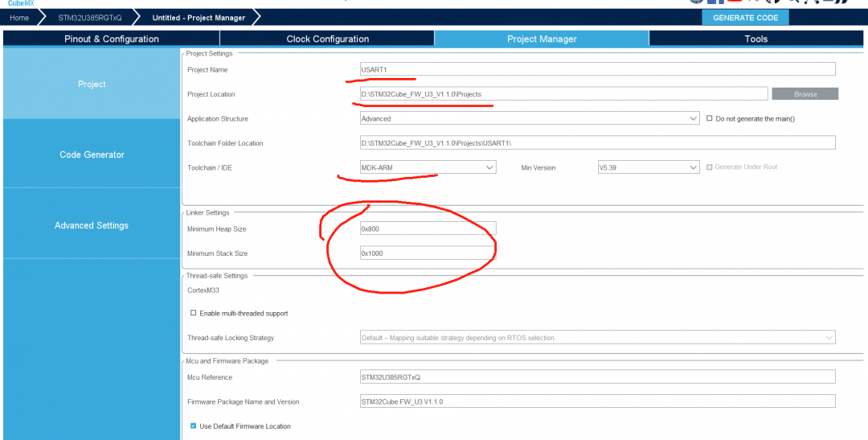The height and width of the screenshot is (440, 868).
Task: Select Untitled - Project Manager breadcrumb
Action: click(x=199, y=18)
